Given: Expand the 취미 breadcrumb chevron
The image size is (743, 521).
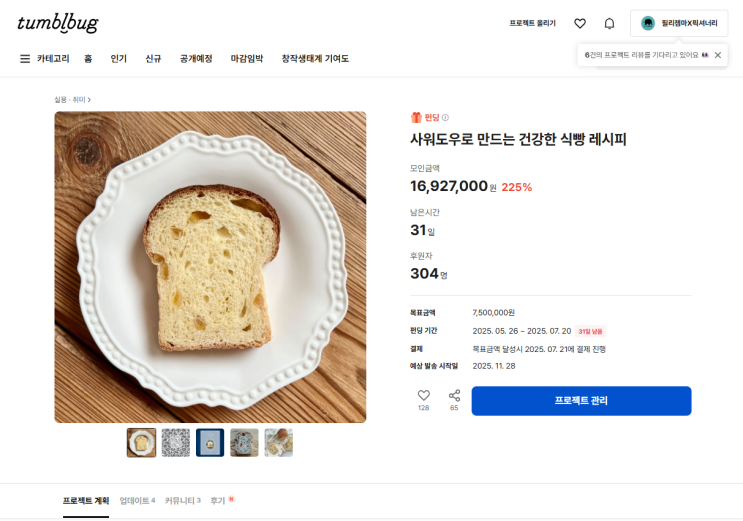Looking at the screenshot, I should coord(89,100).
